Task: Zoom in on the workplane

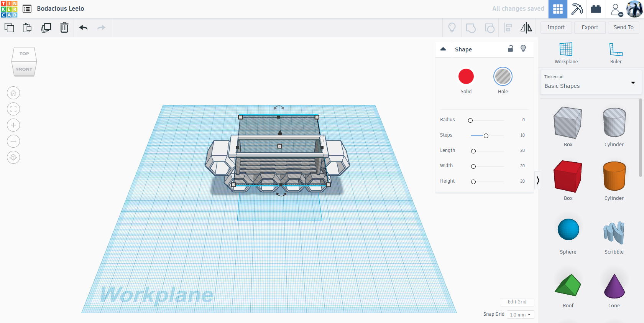Action: pyautogui.click(x=13, y=125)
